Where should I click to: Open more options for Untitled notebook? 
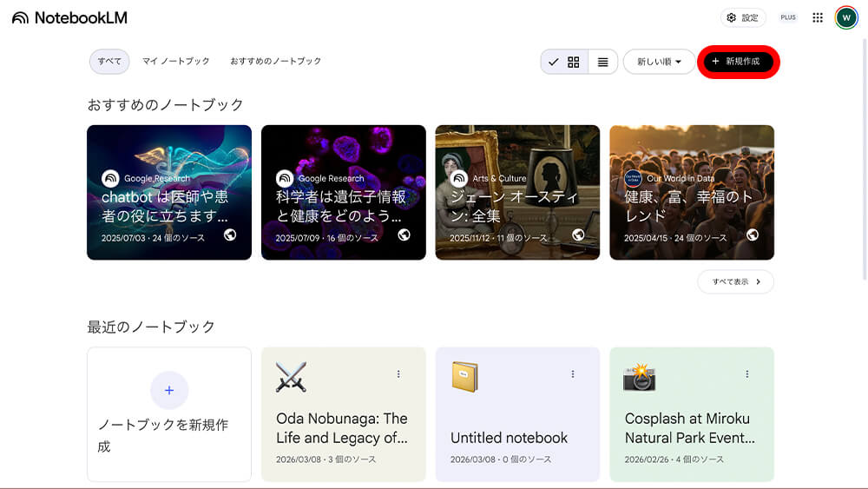[x=573, y=374]
